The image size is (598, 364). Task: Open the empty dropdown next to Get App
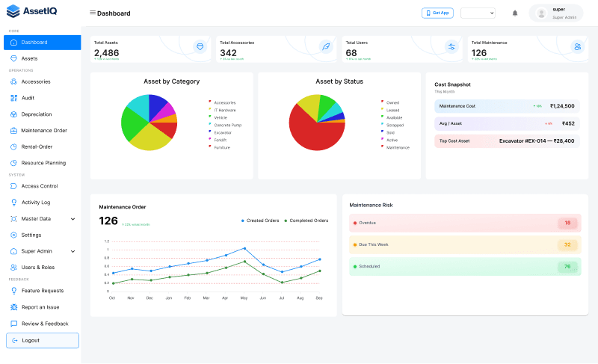(x=478, y=13)
